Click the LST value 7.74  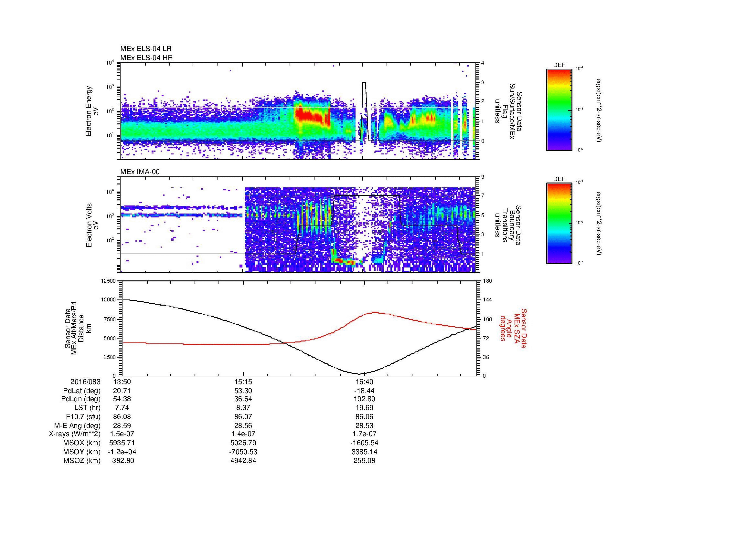click(x=122, y=408)
